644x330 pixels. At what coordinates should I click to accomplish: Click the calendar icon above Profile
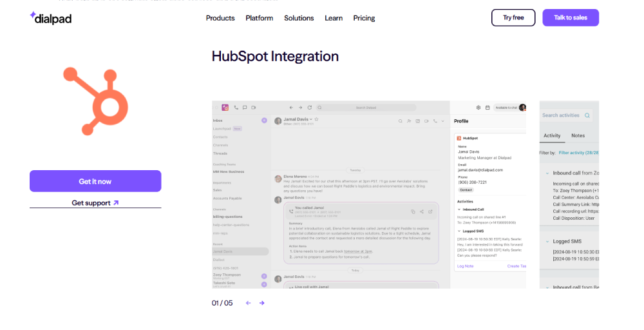488,108
